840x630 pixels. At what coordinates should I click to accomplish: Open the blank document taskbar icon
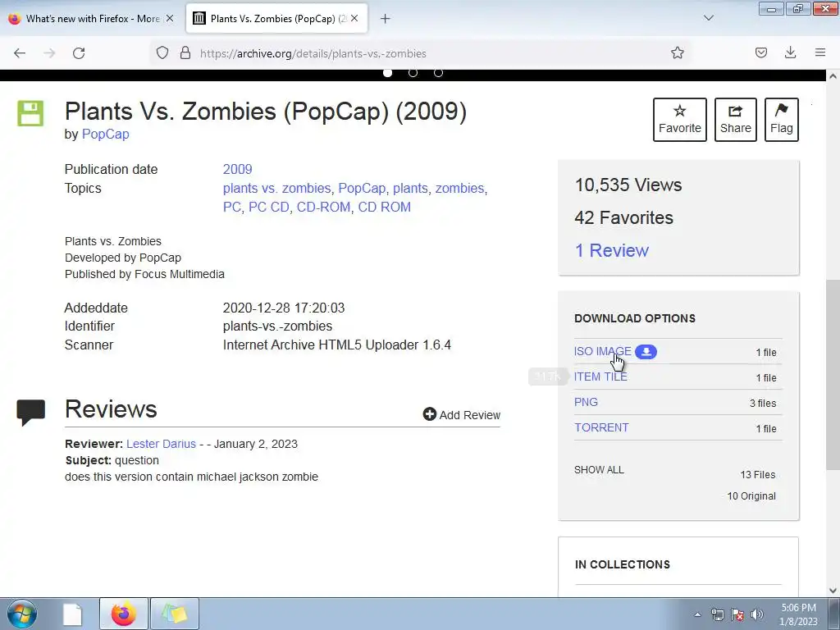tap(72, 614)
